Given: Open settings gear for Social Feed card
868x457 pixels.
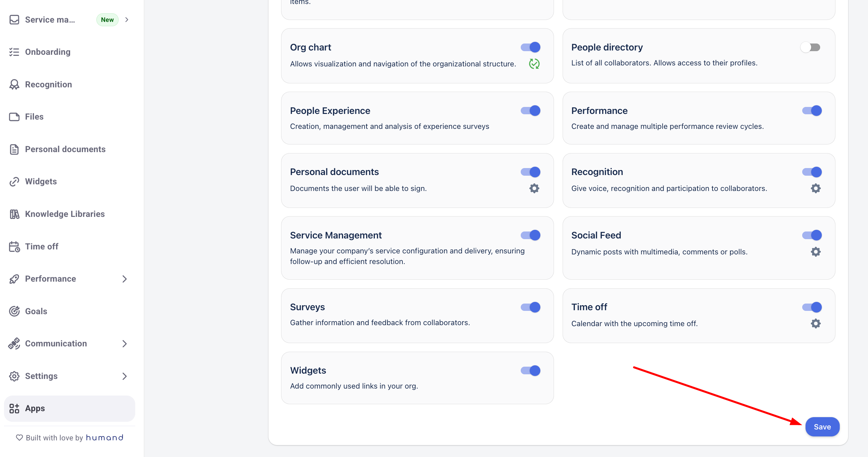Looking at the screenshot, I should coord(815,251).
